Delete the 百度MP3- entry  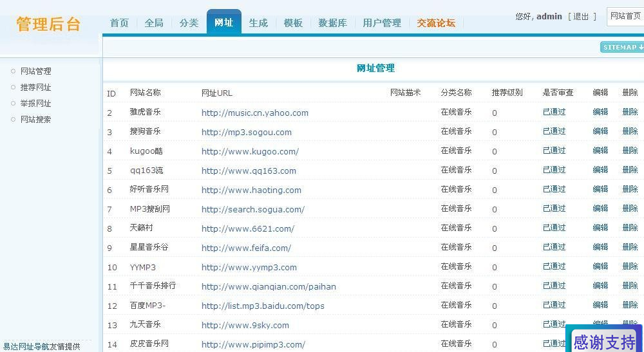point(630,304)
